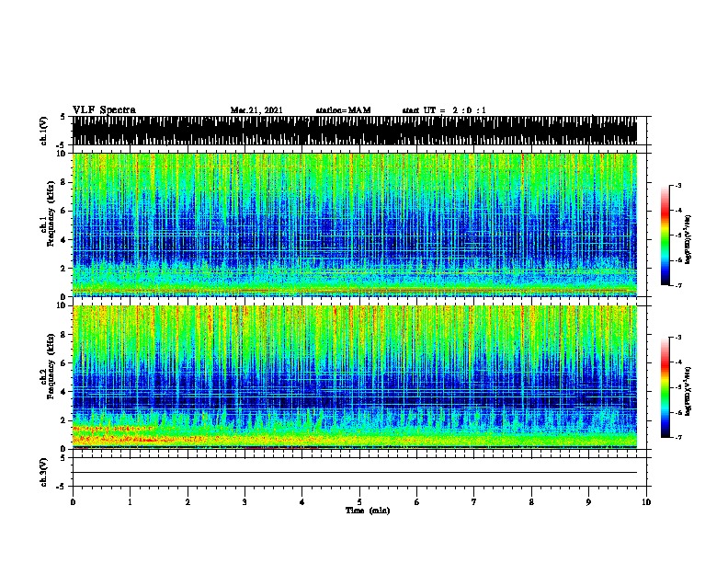Click the "10" tick on ch.1 frequency axis
This screenshot has height=563, width=728.
62,154
